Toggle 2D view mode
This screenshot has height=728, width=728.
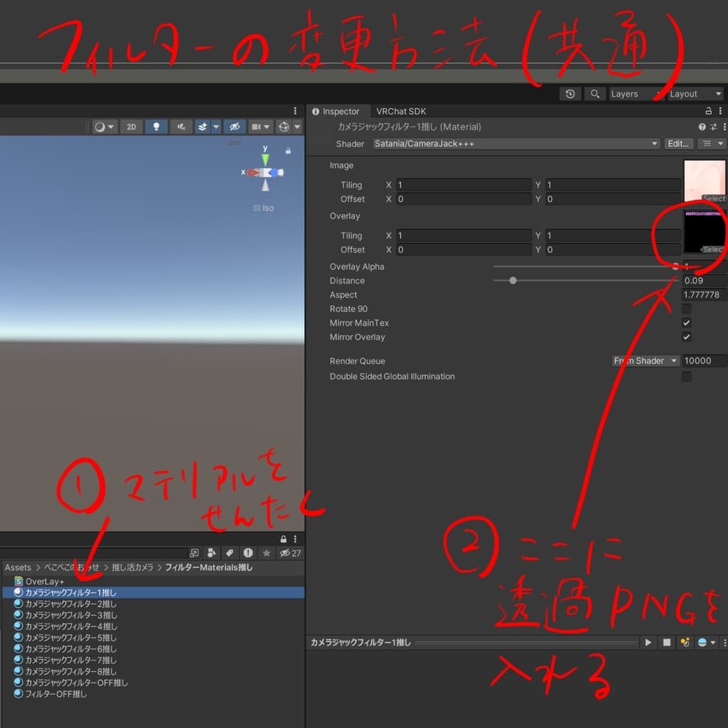132,127
